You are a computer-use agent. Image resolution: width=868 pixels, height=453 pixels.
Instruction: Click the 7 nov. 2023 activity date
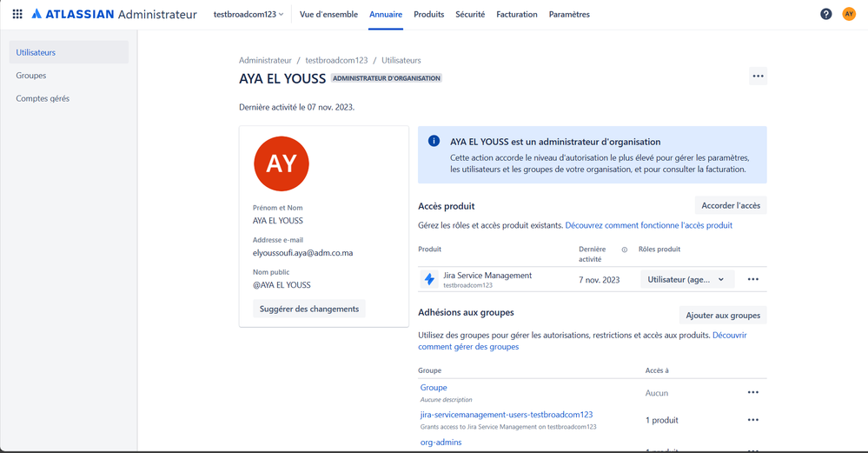coord(600,280)
